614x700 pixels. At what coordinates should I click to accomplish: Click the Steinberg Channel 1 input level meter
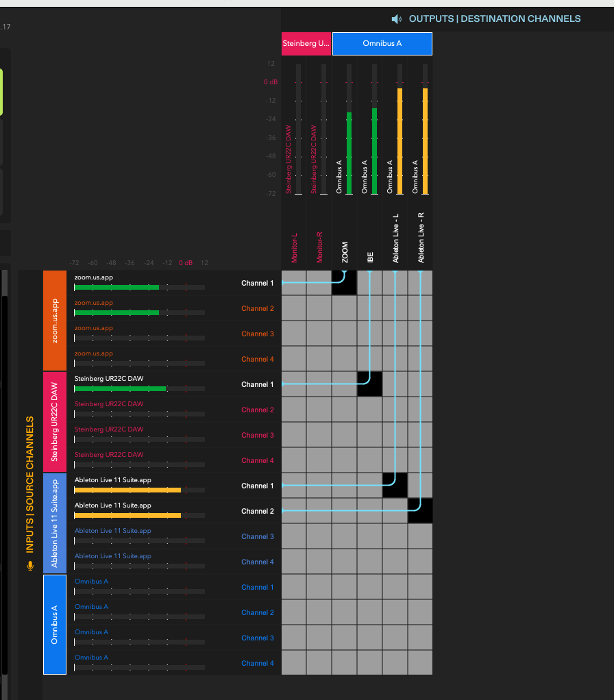[139, 389]
